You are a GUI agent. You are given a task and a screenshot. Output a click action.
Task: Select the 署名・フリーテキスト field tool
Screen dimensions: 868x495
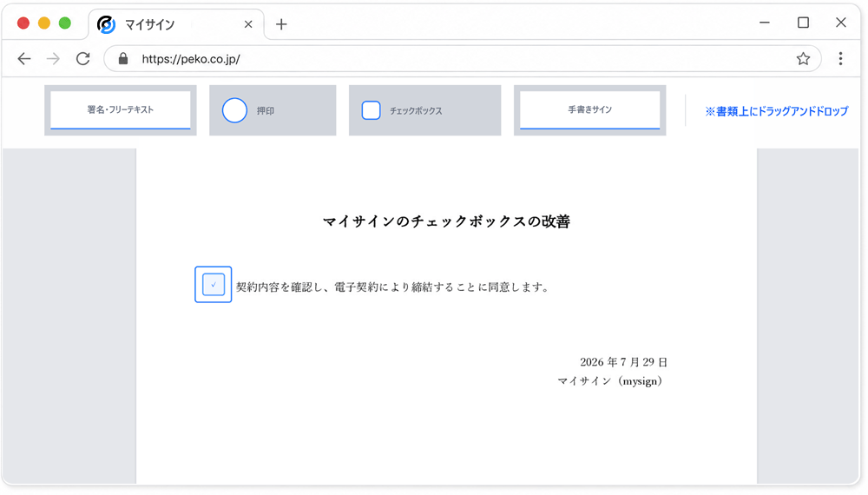click(x=120, y=110)
